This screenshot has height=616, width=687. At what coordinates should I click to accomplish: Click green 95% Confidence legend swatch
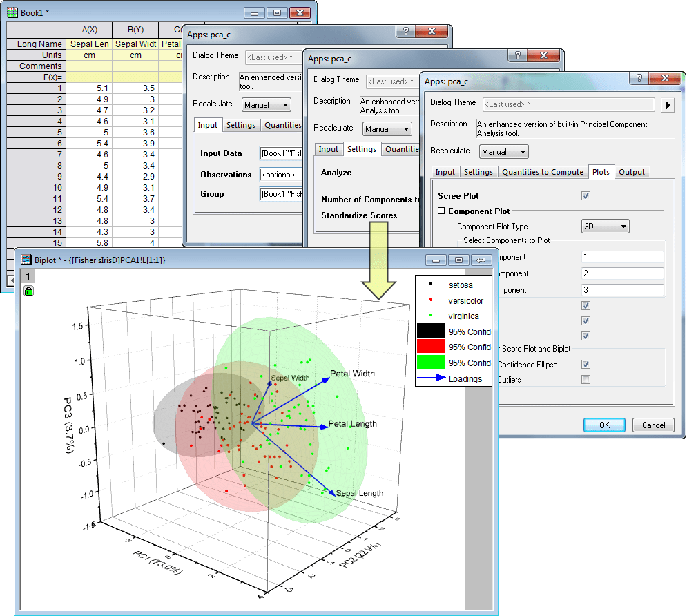pos(431,363)
